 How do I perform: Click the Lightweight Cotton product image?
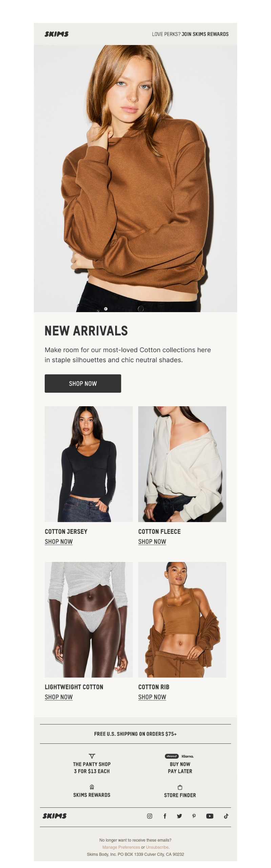pos(89,620)
